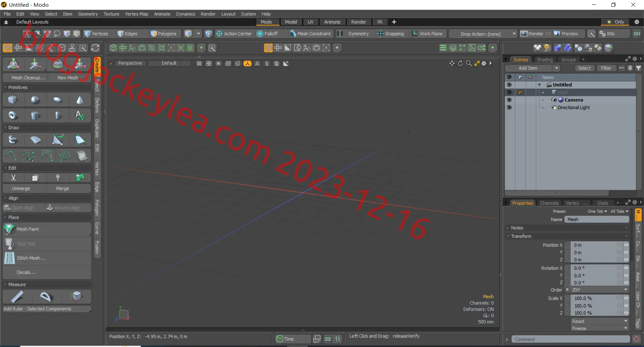Click the Merge button
The height and width of the screenshot is (347, 644).
(62, 189)
